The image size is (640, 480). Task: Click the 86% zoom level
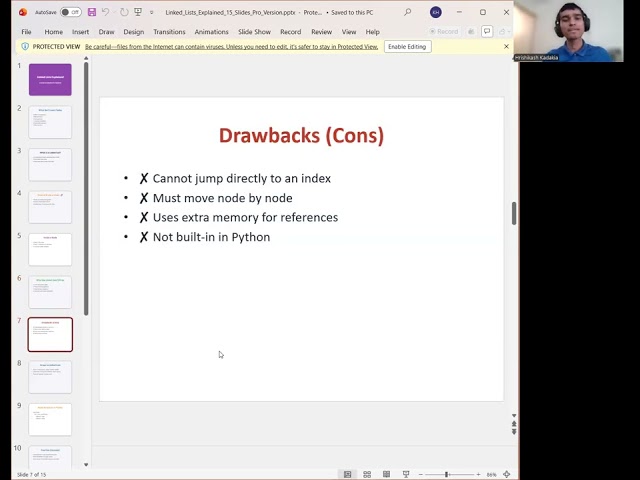click(491, 475)
